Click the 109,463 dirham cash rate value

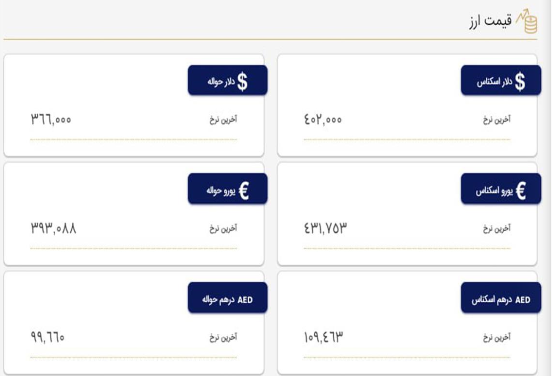tap(324, 337)
